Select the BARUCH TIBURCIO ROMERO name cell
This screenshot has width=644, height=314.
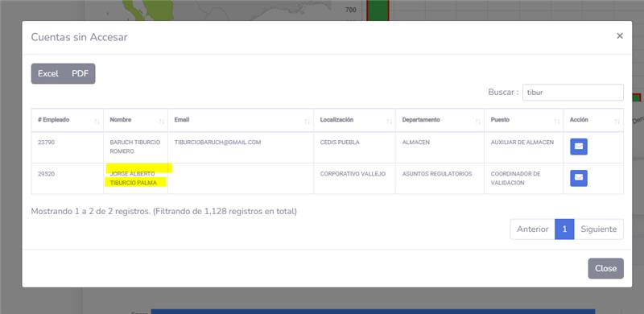coord(135,147)
